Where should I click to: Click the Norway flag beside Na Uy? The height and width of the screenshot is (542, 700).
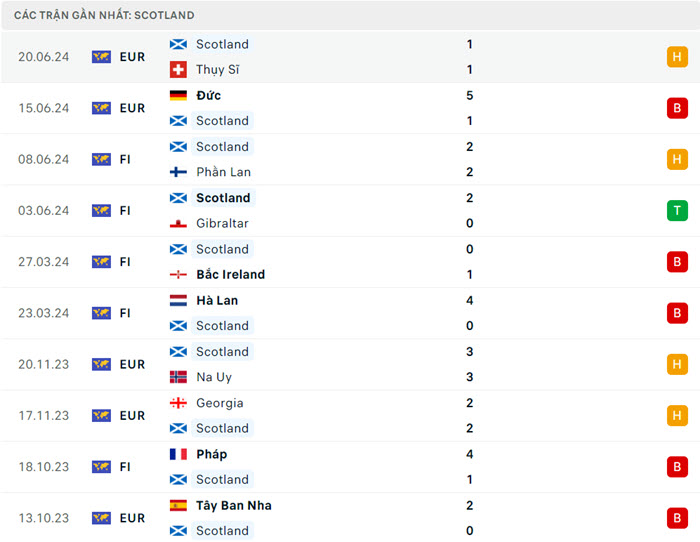[x=178, y=377]
